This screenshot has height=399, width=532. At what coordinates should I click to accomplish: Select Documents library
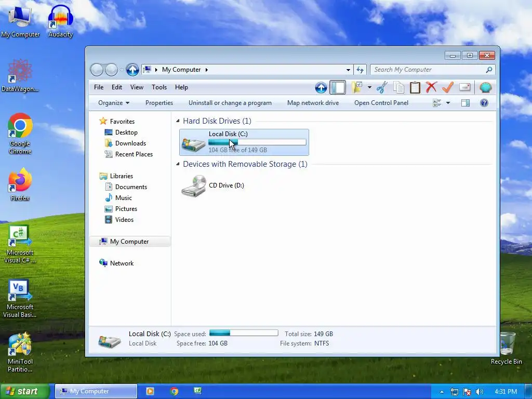coord(131,187)
